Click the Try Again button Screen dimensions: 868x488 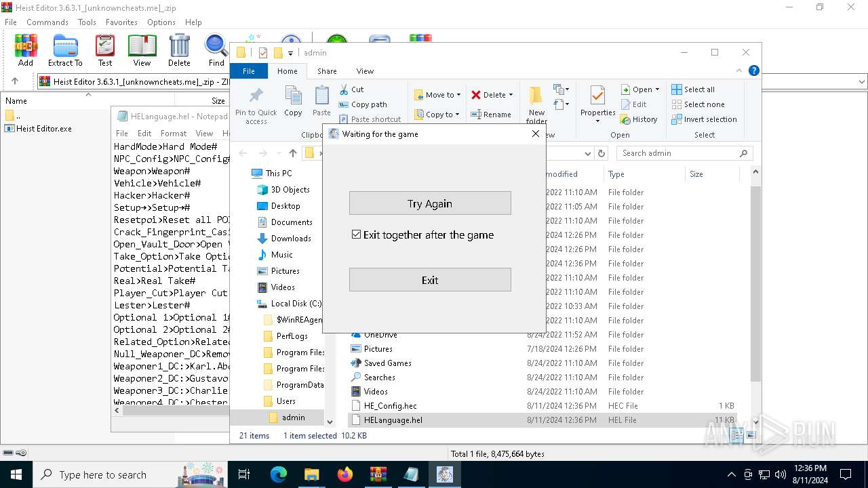[x=430, y=203]
